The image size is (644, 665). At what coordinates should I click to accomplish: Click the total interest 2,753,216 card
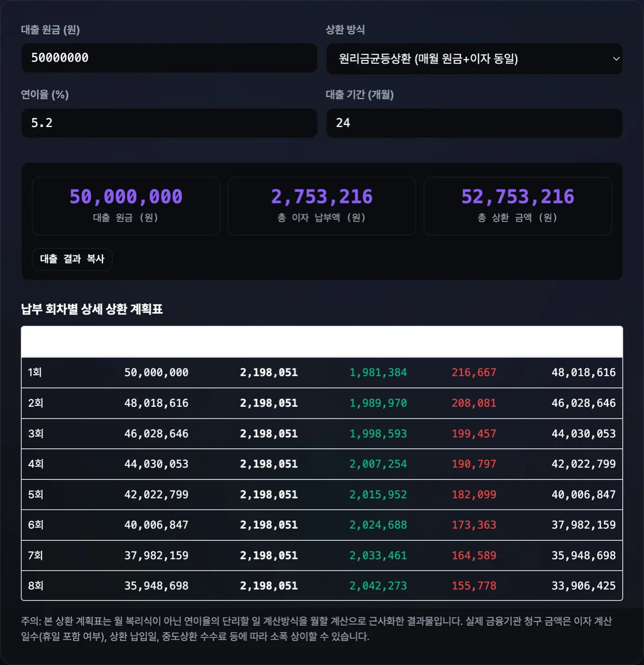(x=322, y=206)
